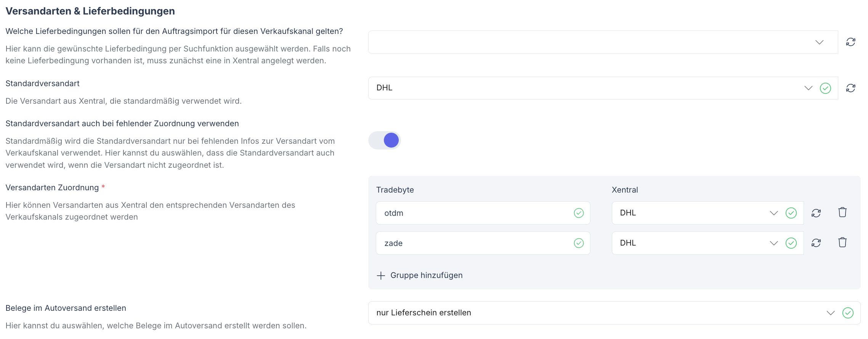Viewport: 868px width, 339px height.
Task: Click green checkmark in Standardversandart field
Action: tap(825, 88)
